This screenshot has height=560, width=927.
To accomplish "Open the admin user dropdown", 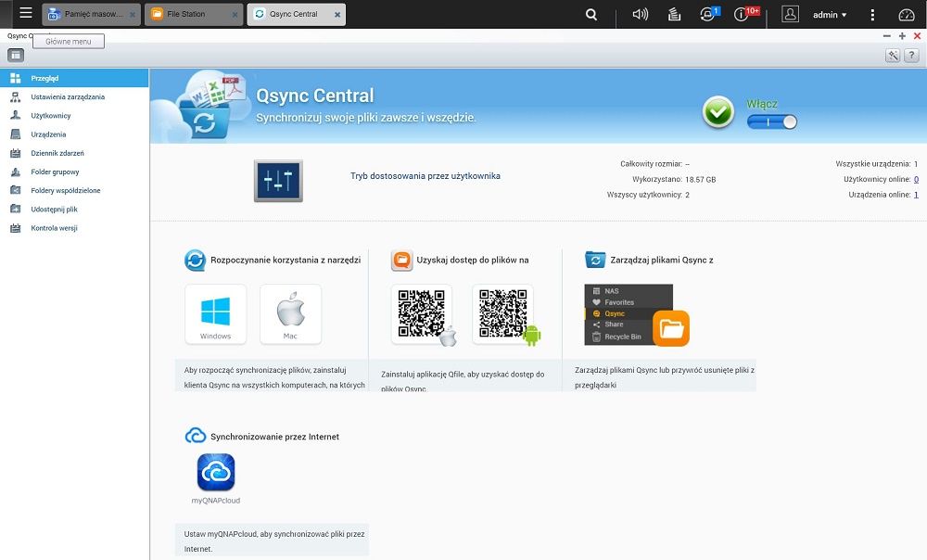I will pos(830,15).
